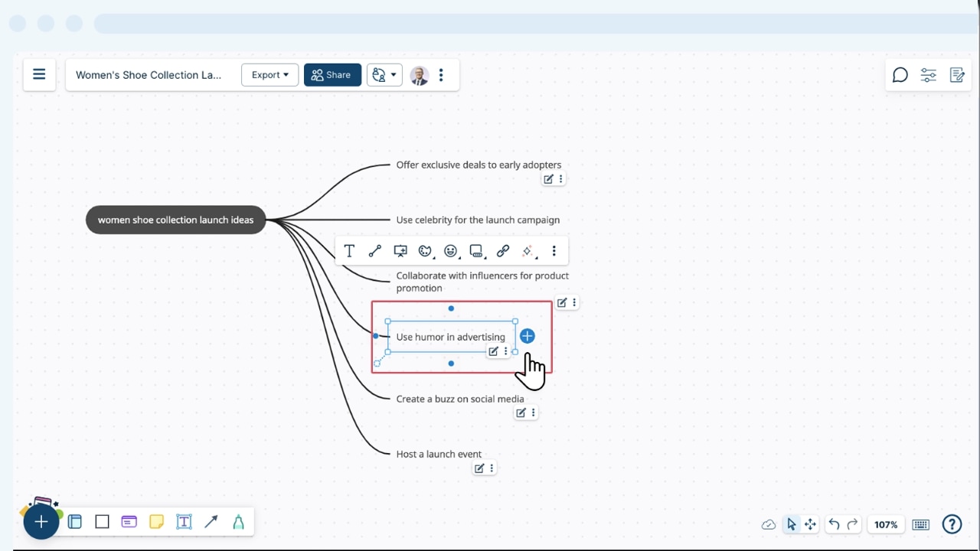Select the sticky note tool
Screen dimensions: 980x551
pyautogui.click(x=156, y=522)
